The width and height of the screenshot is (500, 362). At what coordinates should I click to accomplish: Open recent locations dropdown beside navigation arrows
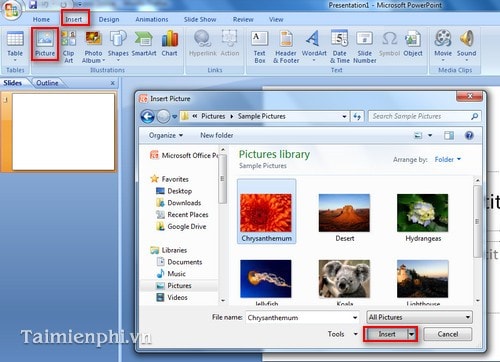[x=174, y=117]
